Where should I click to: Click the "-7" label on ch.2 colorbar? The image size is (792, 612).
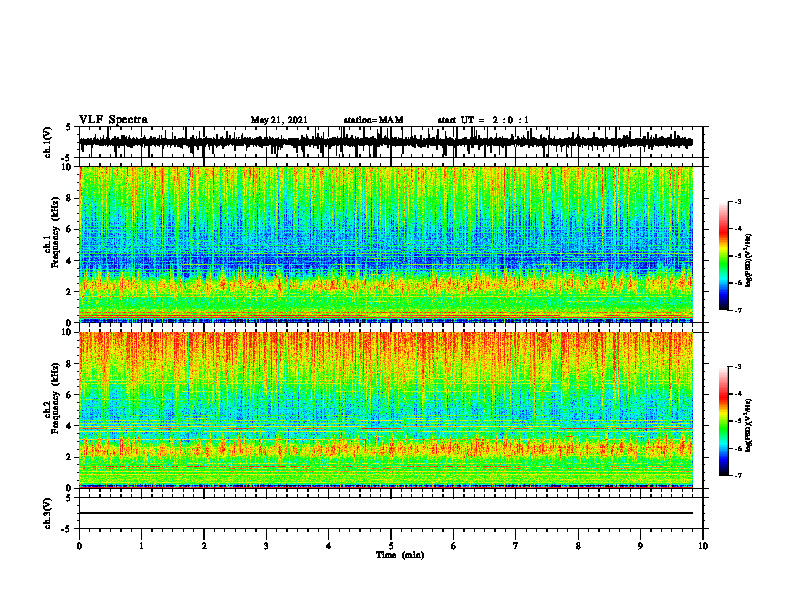pos(738,475)
